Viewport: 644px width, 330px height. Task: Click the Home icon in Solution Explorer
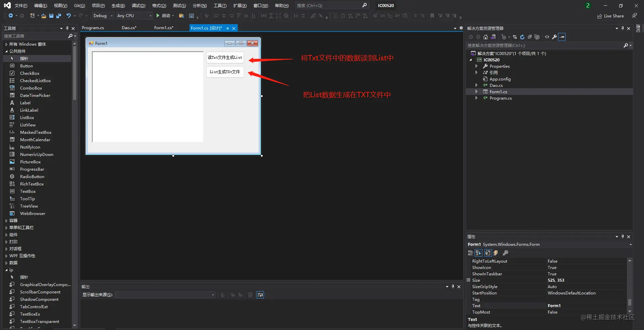pyautogui.click(x=486, y=37)
